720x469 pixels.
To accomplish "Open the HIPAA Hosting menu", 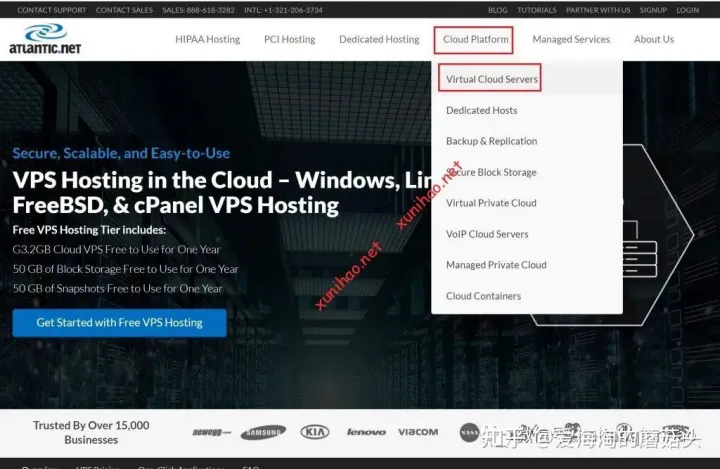I will tap(208, 40).
